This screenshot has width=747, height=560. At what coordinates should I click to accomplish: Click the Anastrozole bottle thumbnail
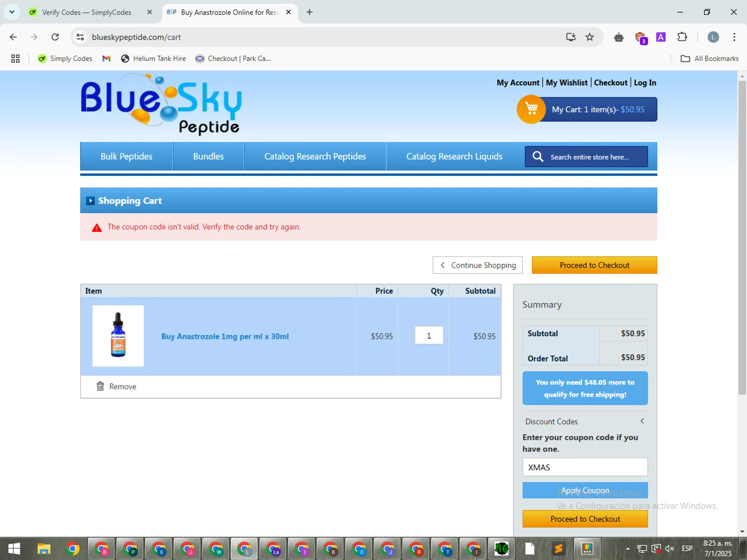[x=118, y=336]
